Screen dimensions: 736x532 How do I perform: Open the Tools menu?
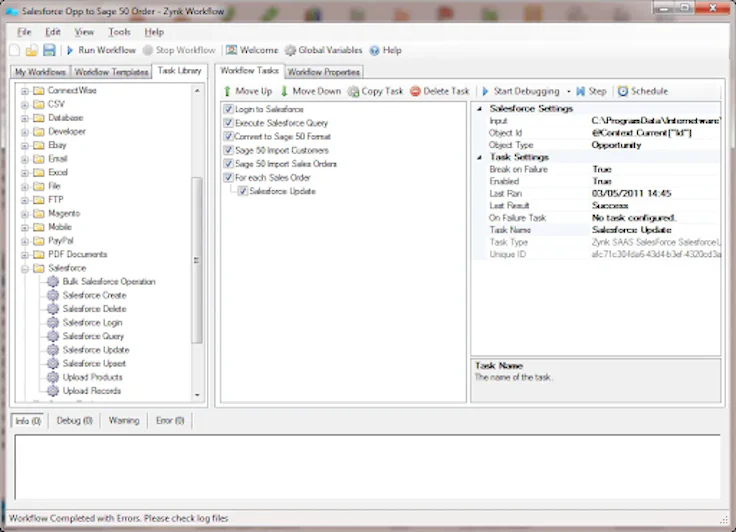pyautogui.click(x=118, y=32)
